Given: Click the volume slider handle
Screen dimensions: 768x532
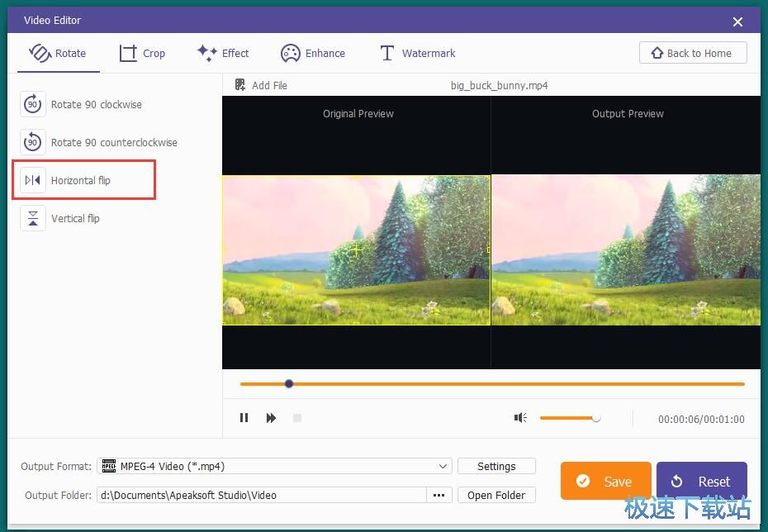Looking at the screenshot, I should click(595, 418).
